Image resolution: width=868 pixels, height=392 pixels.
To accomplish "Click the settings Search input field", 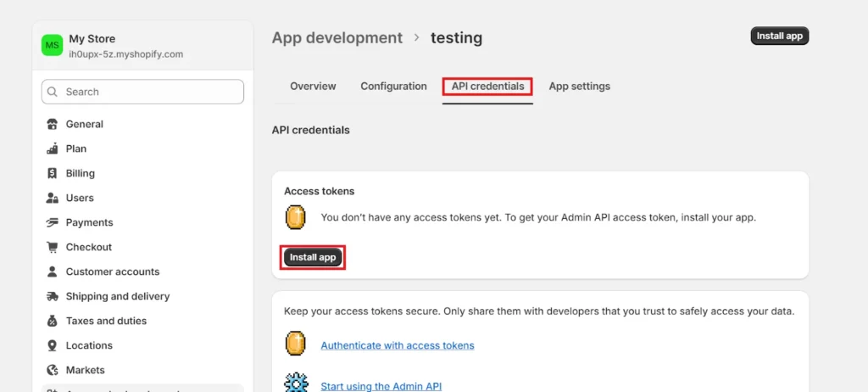I will (x=142, y=92).
